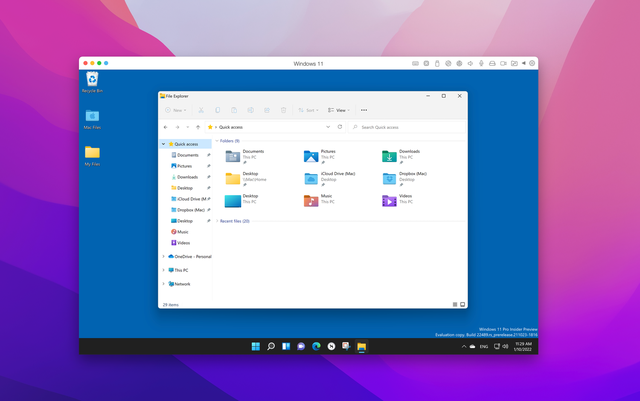Select Pictures in the navigation pane
This screenshot has width=640, height=401.
click(184, 166)
